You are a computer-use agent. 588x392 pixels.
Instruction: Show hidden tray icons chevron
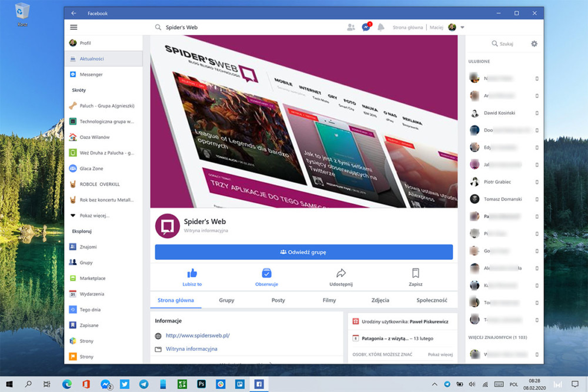[435, 384]
